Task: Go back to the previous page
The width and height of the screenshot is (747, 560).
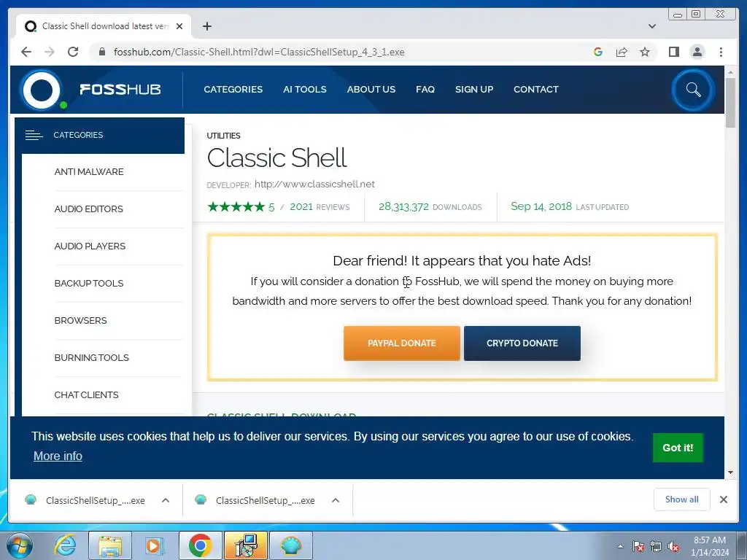Action: (26, 52)
